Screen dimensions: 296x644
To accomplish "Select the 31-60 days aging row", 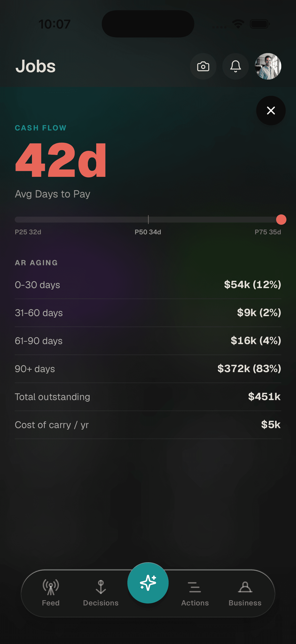I will [x=148, y=313].
